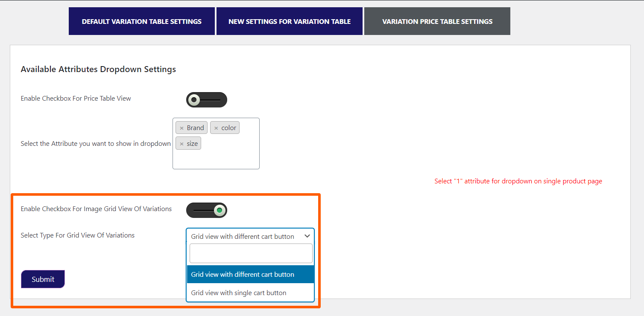Click the currently selected grid view value
The width and height of the screenshot is (644, 316).
(x=242, y=236)
